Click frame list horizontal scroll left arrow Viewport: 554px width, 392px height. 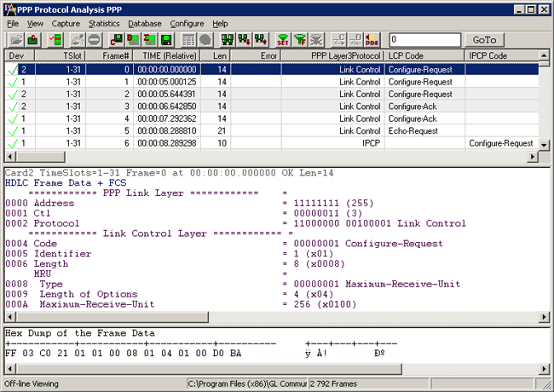pyautogui.click(x=10, y=157)
